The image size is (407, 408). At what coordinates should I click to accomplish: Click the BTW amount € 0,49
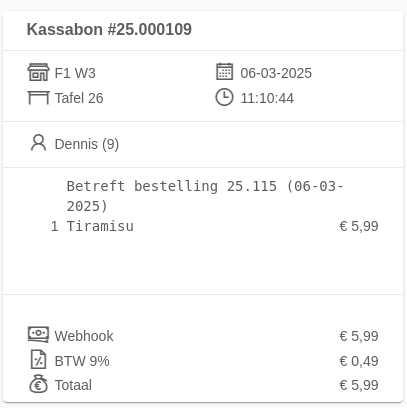click(359, 361)
